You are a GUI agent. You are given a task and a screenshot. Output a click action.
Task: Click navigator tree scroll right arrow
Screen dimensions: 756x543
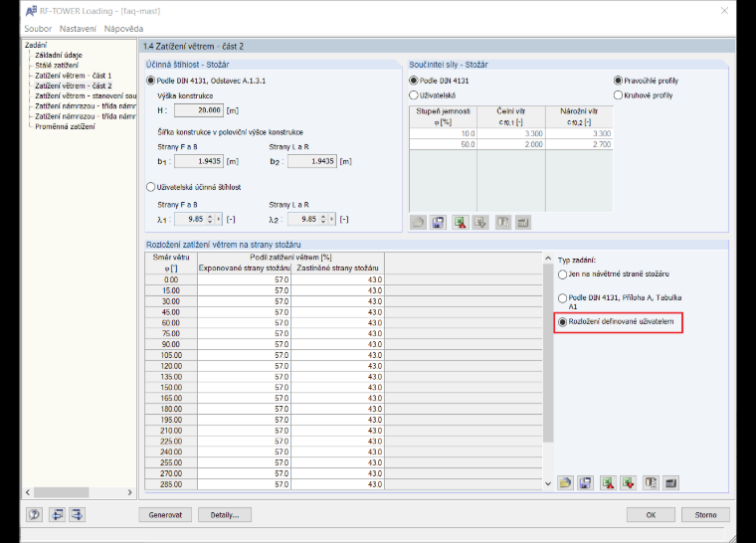click(x=129, y=492)
